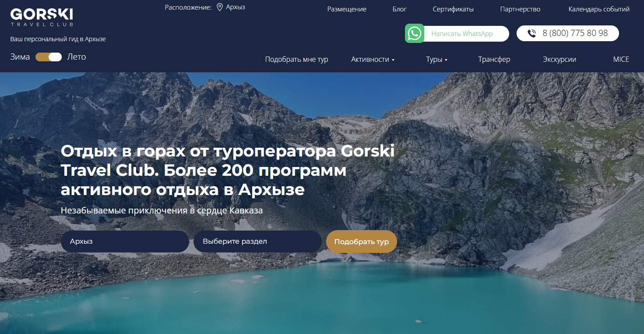Open the Сертификаты page
The width and height of the screenshot is (644, 334).
click(453, 9)
